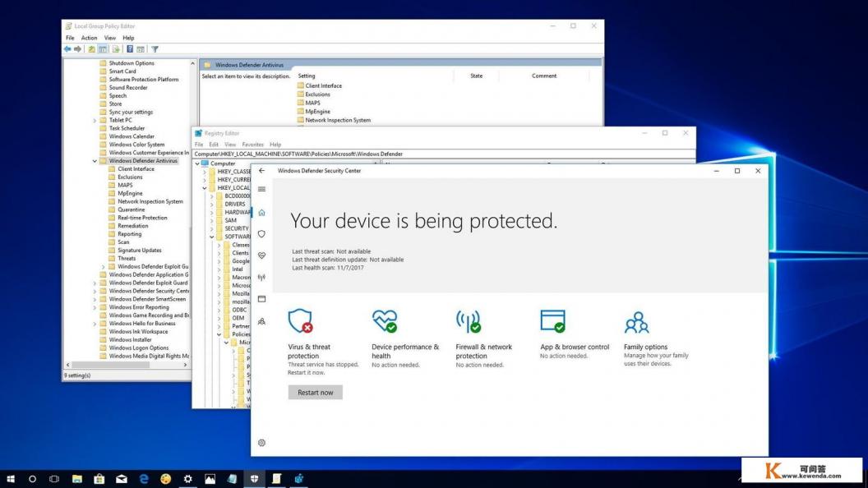Expand the DRIVERS key in Registry Editor

[211, 205]
